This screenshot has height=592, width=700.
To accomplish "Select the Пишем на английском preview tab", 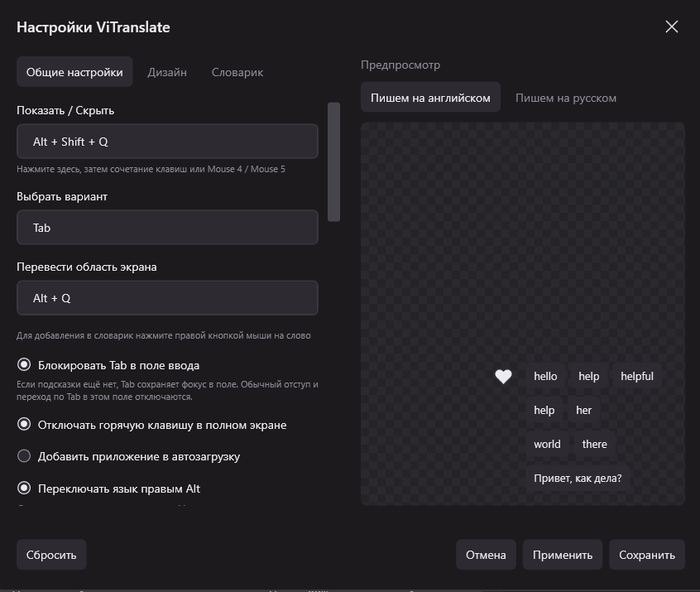I will tap(430, 97).
